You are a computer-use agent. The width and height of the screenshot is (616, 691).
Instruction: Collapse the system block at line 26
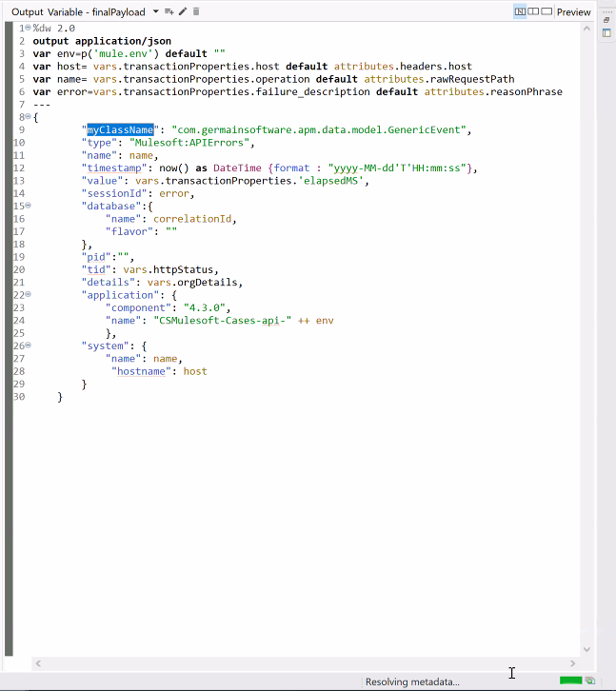[x=28, y=345]
